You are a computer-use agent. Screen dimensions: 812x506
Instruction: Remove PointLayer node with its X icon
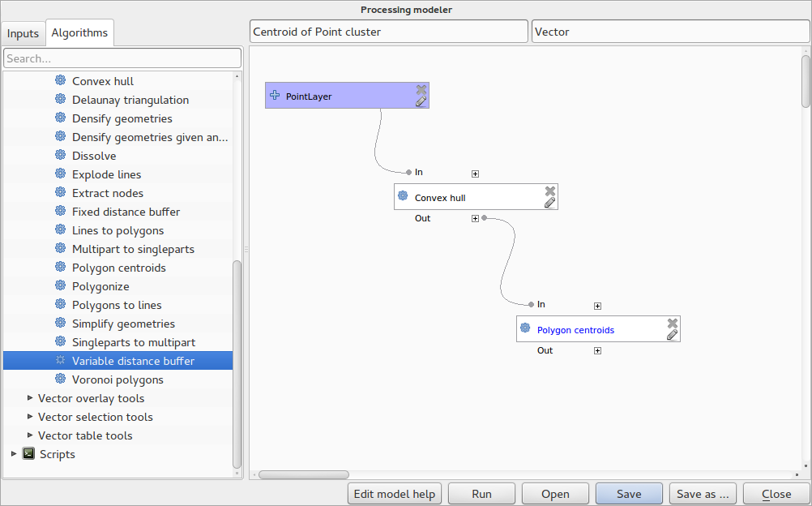pos(421,89)
